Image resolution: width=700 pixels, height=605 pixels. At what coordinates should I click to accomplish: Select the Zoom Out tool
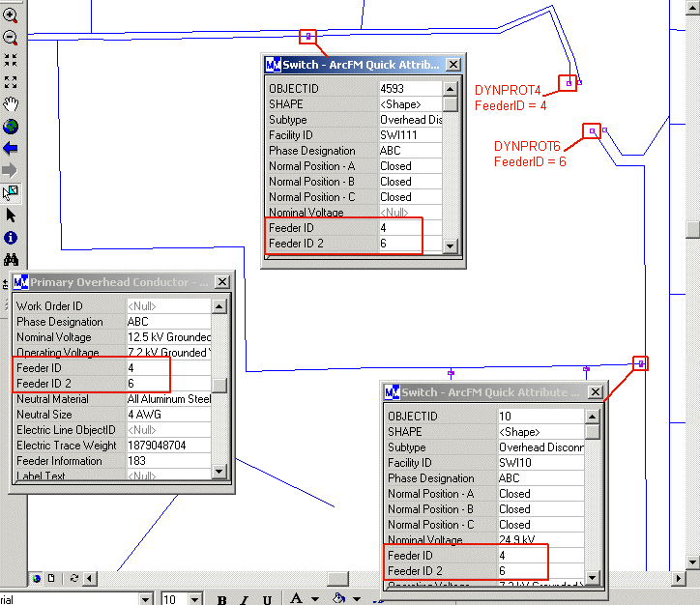point(11,38)
